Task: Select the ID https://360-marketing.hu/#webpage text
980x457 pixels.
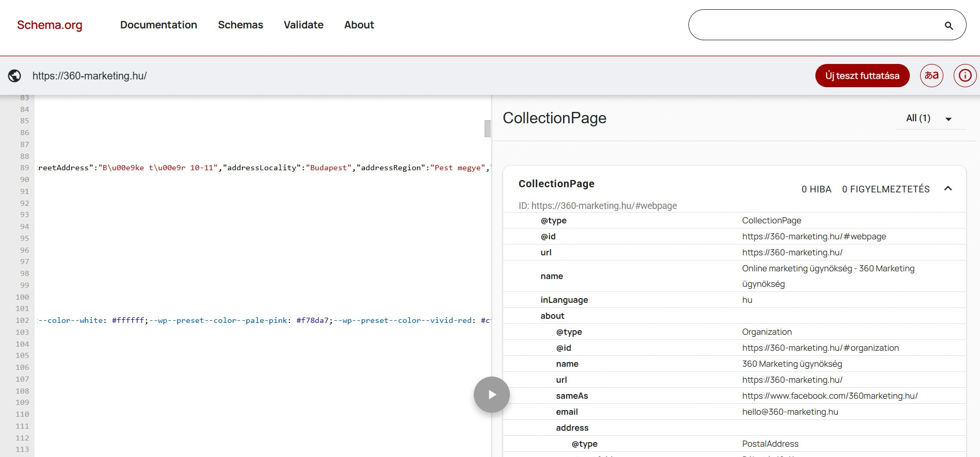Action: (x=598, y=205)
